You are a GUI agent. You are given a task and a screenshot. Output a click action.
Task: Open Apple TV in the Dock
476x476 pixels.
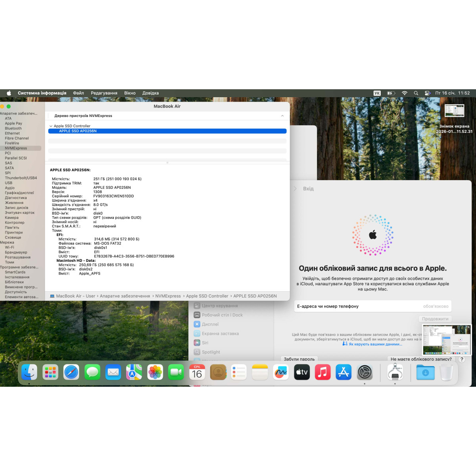(x=302, y=372)
